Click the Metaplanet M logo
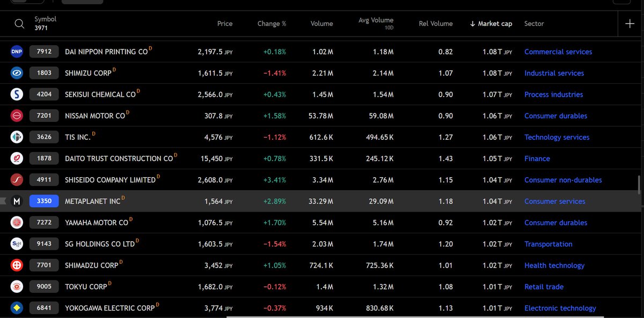The width and height of the screenshot is (644, 318). 17,201
